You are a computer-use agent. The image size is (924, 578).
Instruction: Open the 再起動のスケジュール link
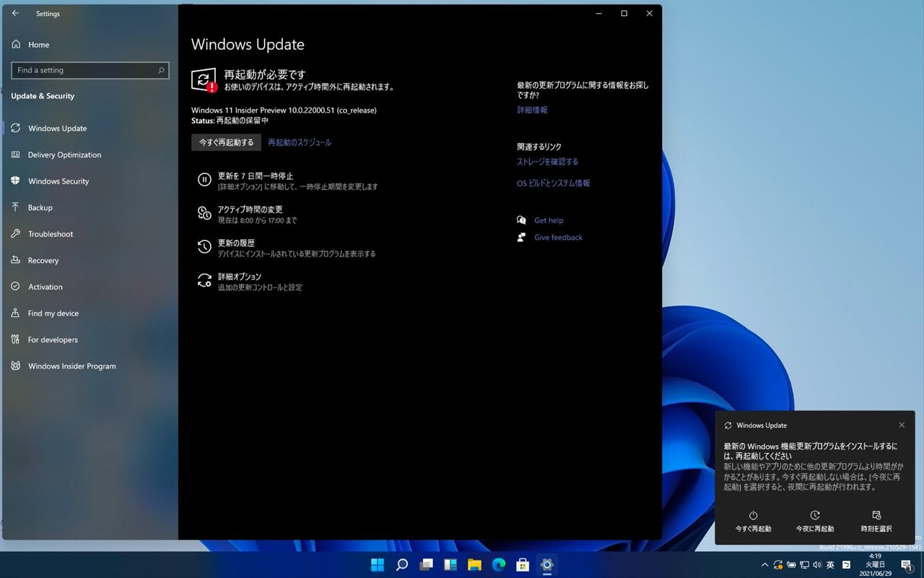300,142
